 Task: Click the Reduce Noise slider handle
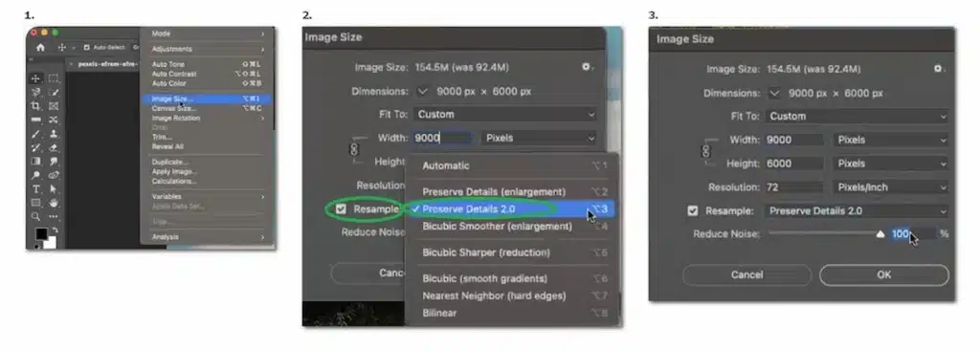(880, 234)
